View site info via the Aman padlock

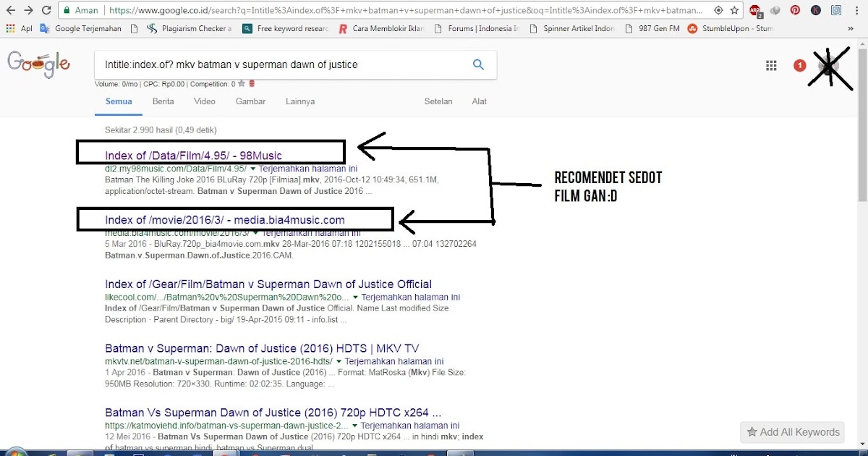(x=80, y=11)
